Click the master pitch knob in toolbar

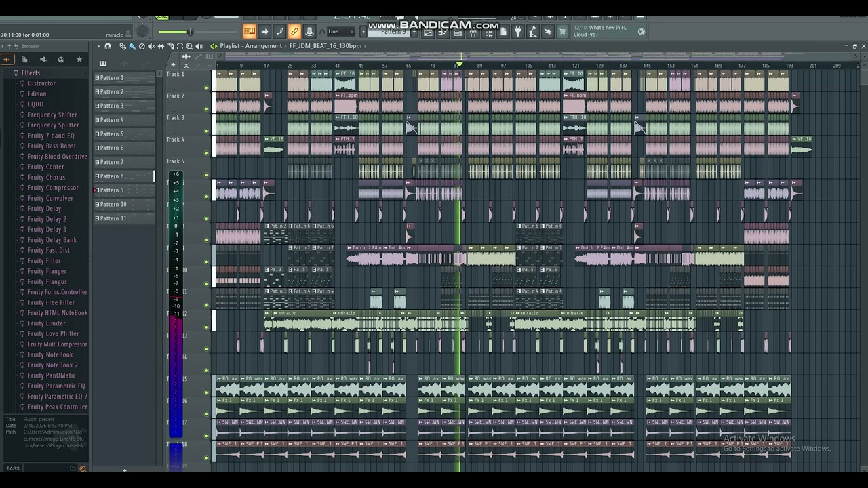pos(143,31)
